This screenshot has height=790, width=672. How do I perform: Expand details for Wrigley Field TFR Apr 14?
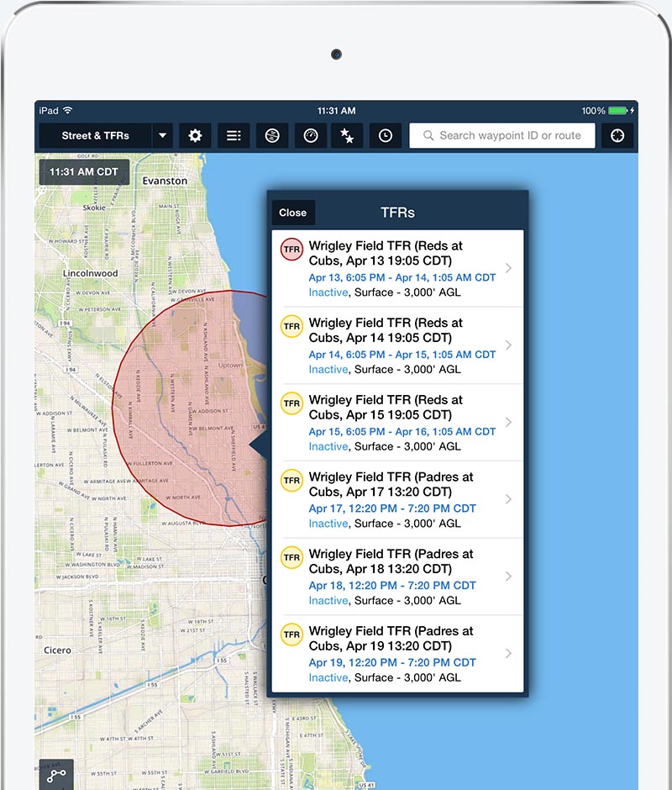508,345
